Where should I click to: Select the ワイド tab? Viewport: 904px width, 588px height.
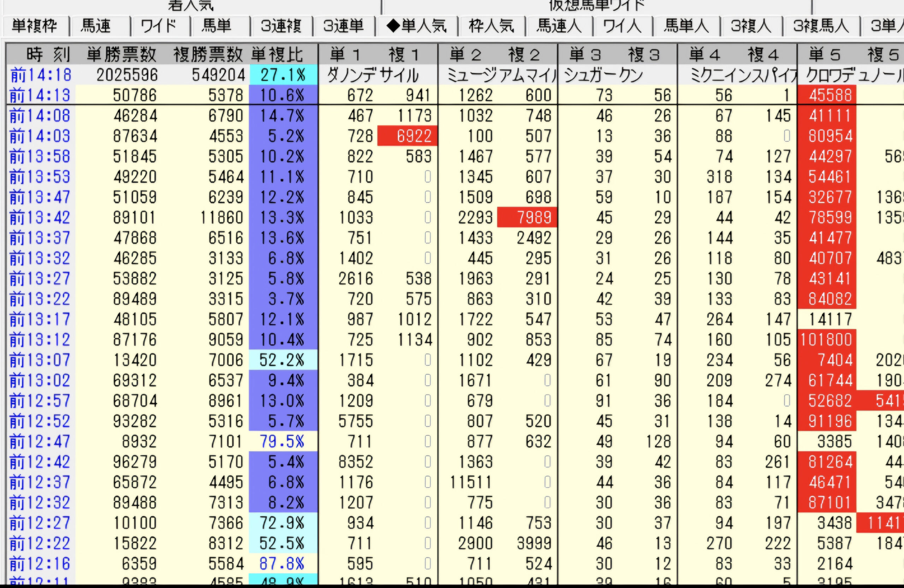point(159,26)
